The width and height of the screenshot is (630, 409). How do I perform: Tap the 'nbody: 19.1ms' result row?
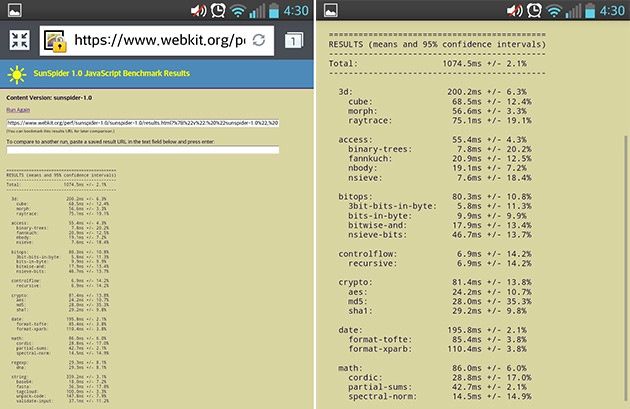tap(437, 168)
